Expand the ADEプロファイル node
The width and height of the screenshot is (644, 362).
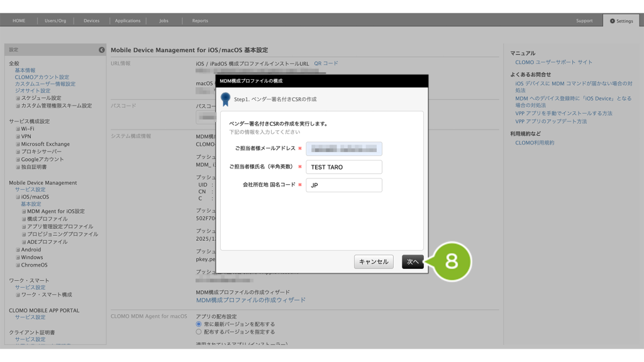[24, 242]
